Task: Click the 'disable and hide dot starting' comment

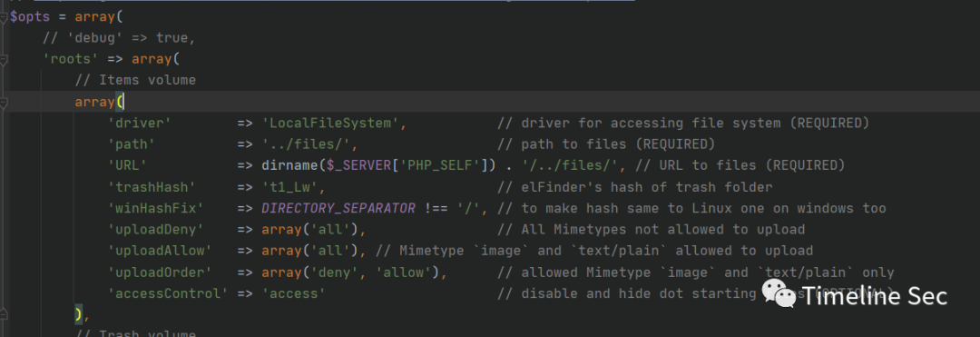Action: [627, 294]
